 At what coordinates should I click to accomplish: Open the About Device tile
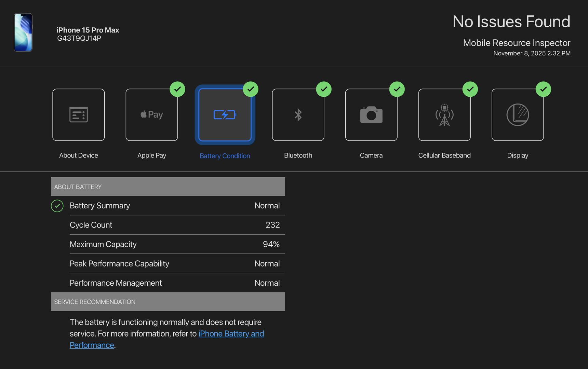pos(79,115)
